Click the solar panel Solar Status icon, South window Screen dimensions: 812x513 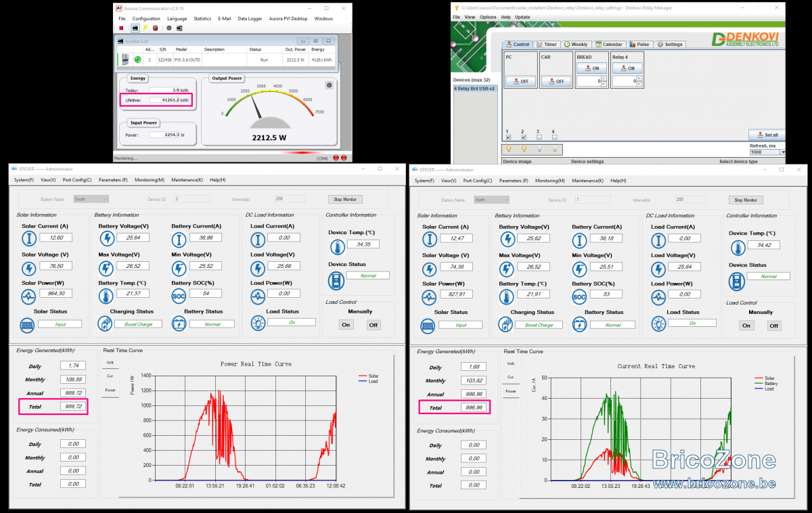[x=27, y=324]
